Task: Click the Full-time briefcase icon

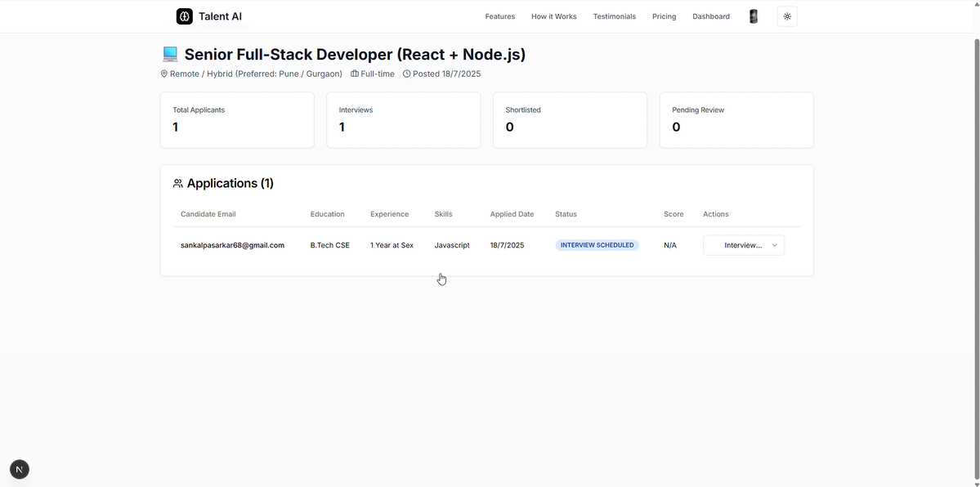Action: [355, 74]
